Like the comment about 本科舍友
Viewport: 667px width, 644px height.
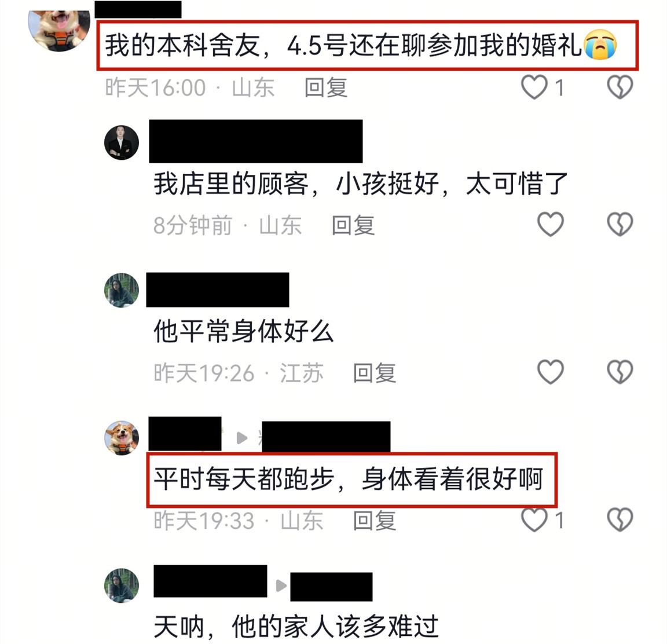534,87
